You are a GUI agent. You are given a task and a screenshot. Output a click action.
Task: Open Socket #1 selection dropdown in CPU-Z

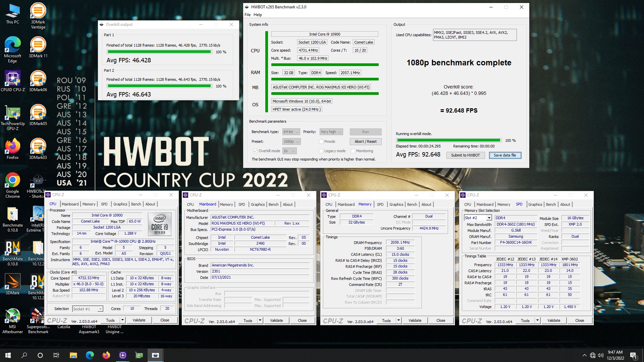coord(88,309)
